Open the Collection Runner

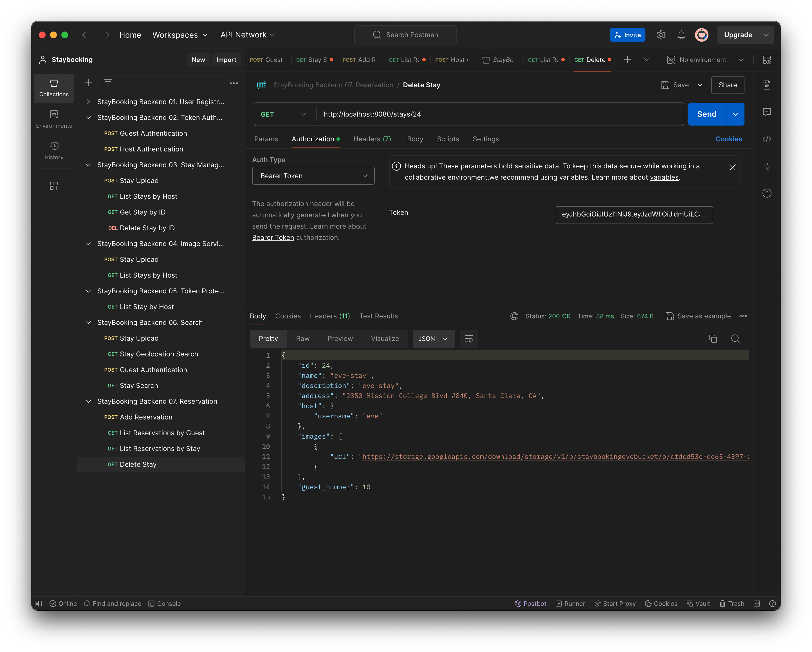pyautogui.click(x=570, y=603)
